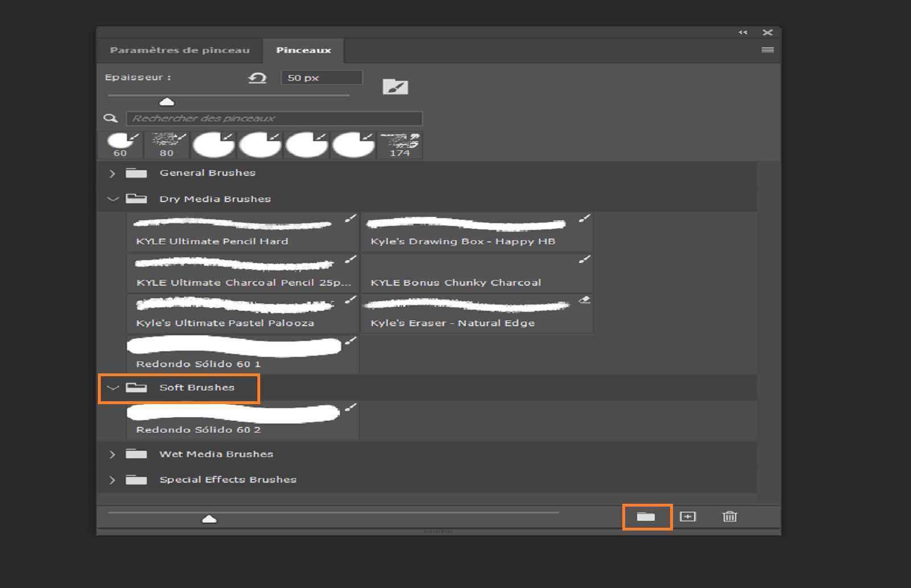Click the magnifying glass search icon
Screen dimensions: 911x588
(x=110, y=118)
